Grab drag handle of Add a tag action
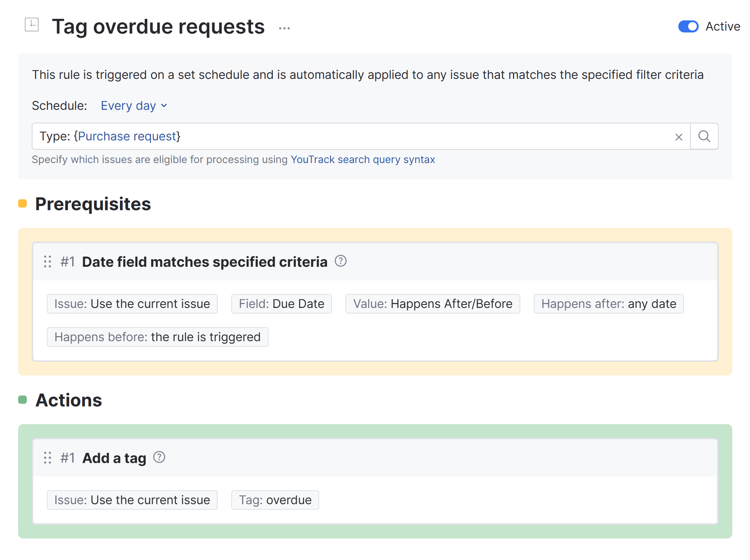The width and height of the screenshot is (750, 560). (48, 458)
